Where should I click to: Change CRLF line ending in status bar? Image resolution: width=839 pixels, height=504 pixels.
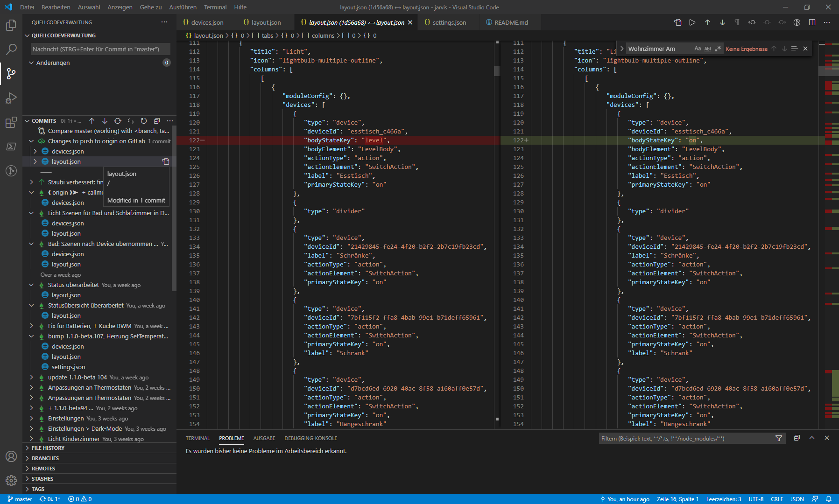777,499
